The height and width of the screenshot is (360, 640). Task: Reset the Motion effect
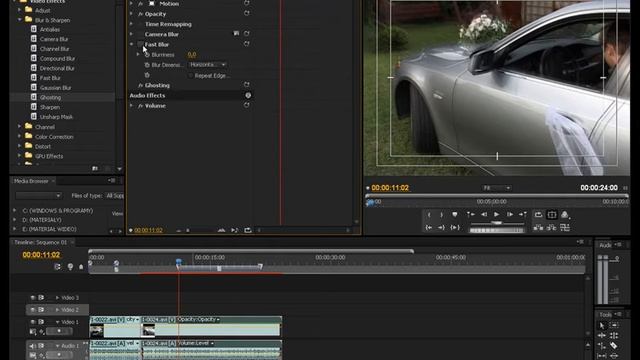[247, 3]
